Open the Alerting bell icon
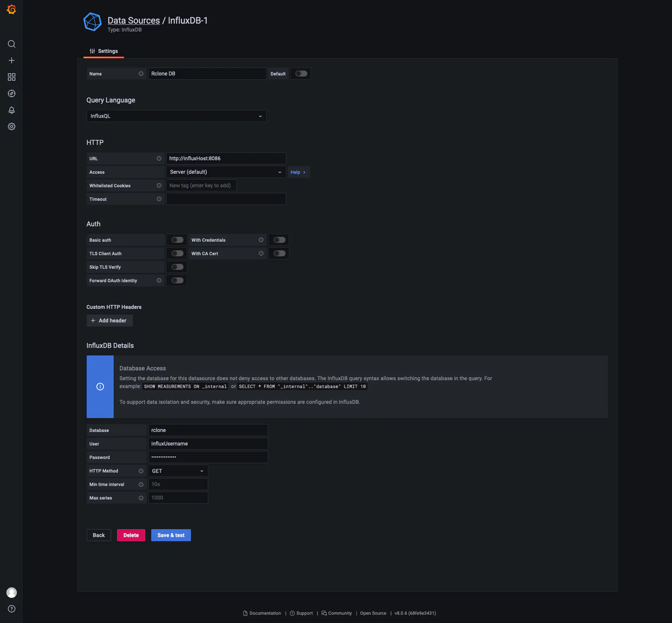 (x=12, y=110)
